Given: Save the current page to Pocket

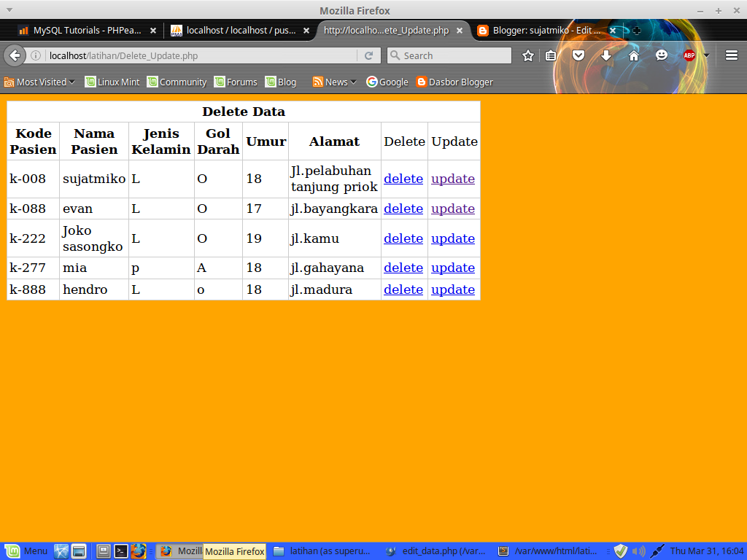Looking at the screenshot, I should coord(578,55).
